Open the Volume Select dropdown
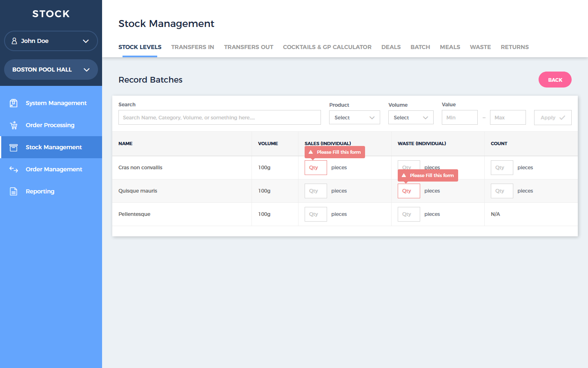The image size is (588, 368). pyautogui.click(x=410, y=118)
